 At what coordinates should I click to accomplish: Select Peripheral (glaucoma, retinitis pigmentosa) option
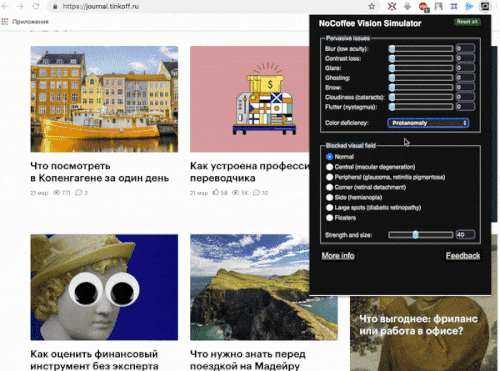329,177
